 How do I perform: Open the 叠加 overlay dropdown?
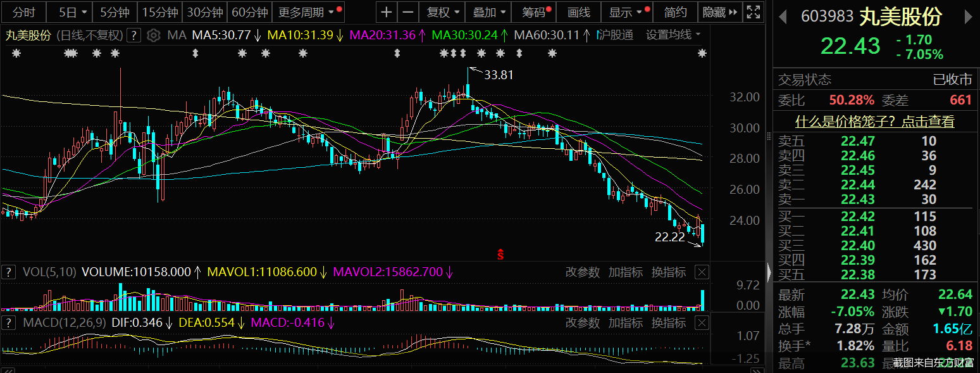[x=489, y=12]
